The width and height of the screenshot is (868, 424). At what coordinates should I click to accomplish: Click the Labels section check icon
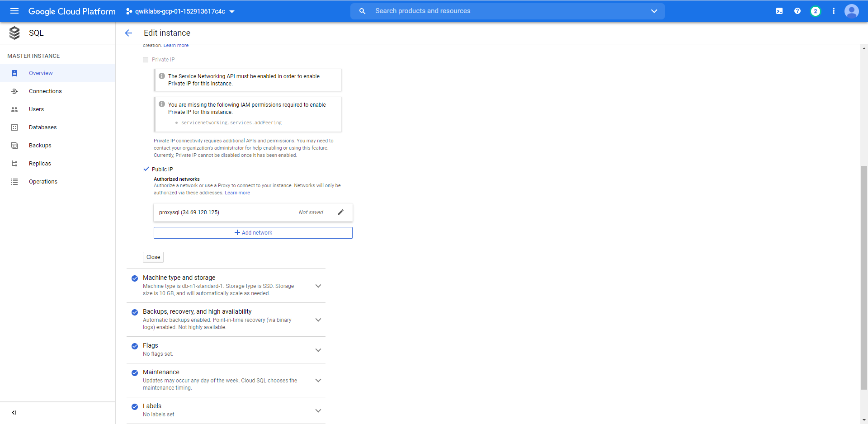pos(135,407)
